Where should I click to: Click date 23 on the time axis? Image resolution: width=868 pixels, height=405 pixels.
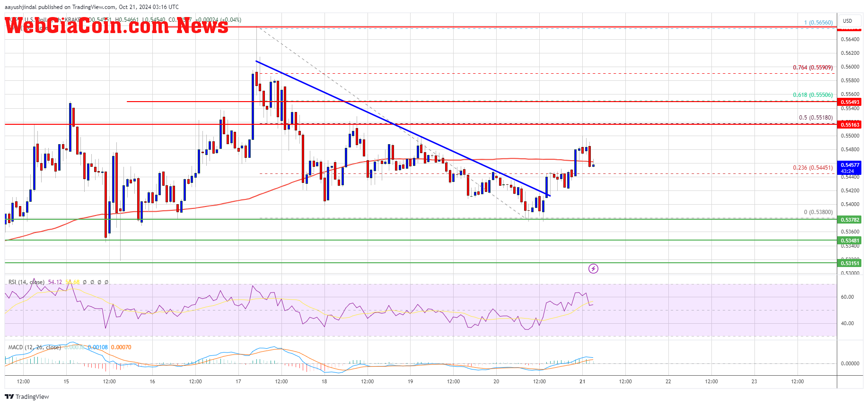point(754,381)
